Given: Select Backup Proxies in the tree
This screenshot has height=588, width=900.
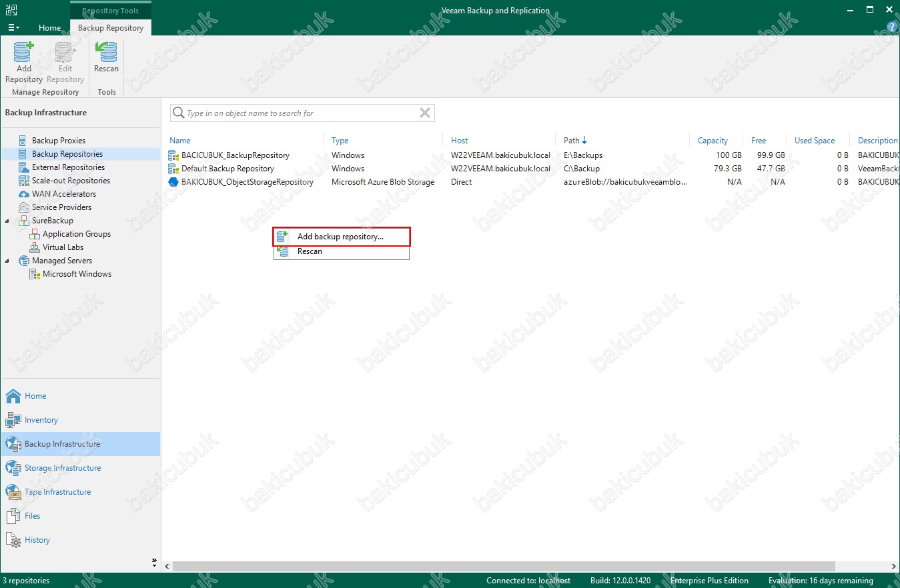Looking at the screenshot, I should pyautogui.click(x=59, y=141).
